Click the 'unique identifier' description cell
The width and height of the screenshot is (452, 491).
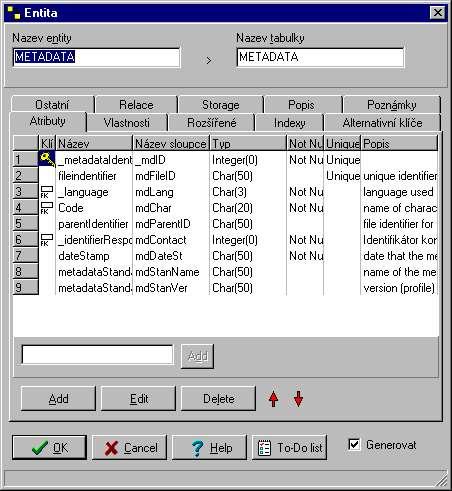(399, 176)
